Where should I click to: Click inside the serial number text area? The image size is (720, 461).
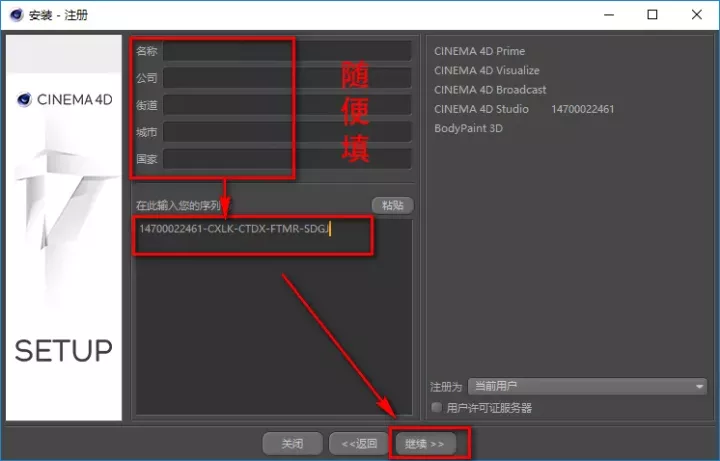pos(274,320)
